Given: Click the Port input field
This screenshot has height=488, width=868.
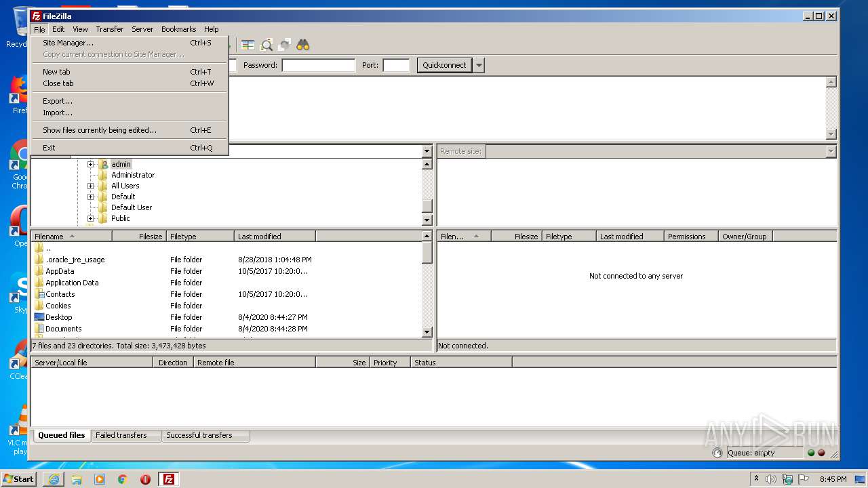Looking at the screenshot, I should [396, 65].
